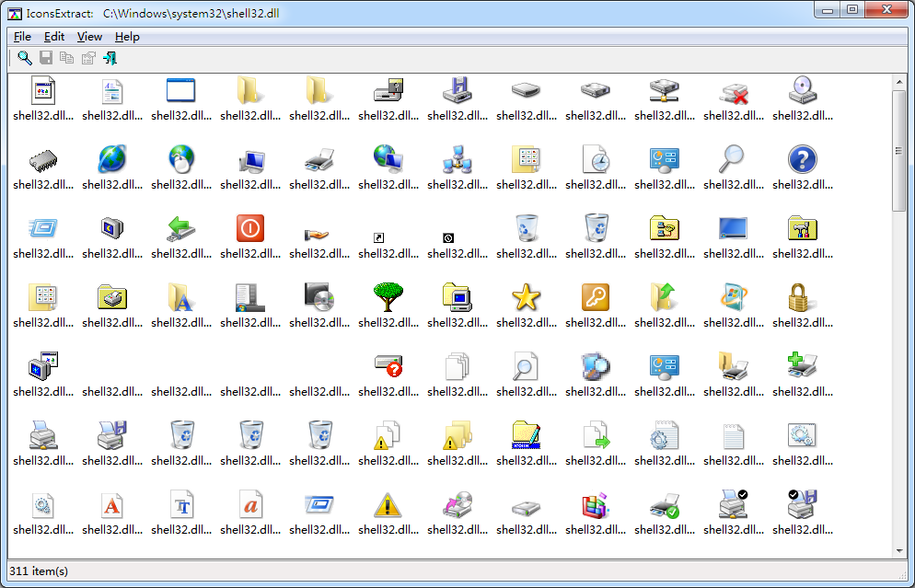Image resolution: width=915 pixels, height=588 pixels.
Task: Select the folder with green up arrow icon
Action: pos(664,297)
